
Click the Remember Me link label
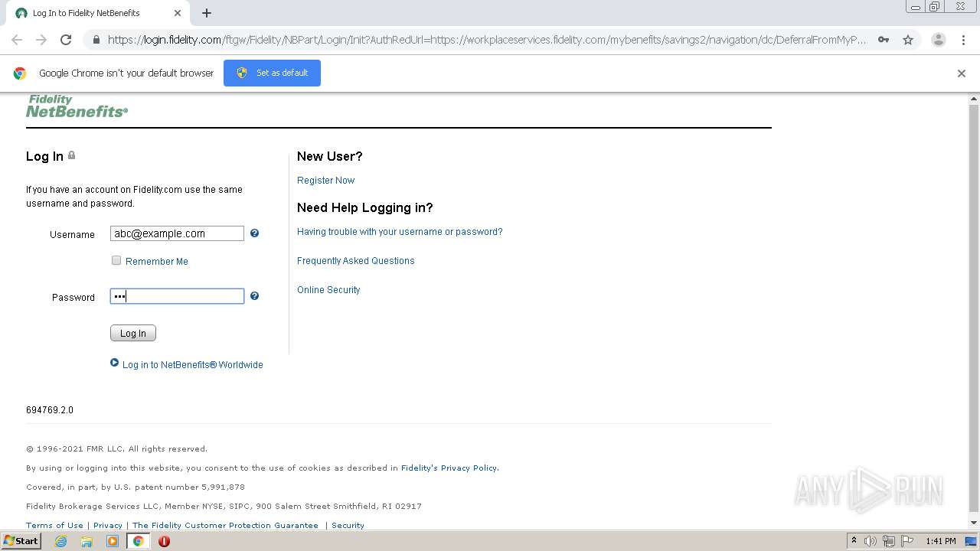[157, 261]
